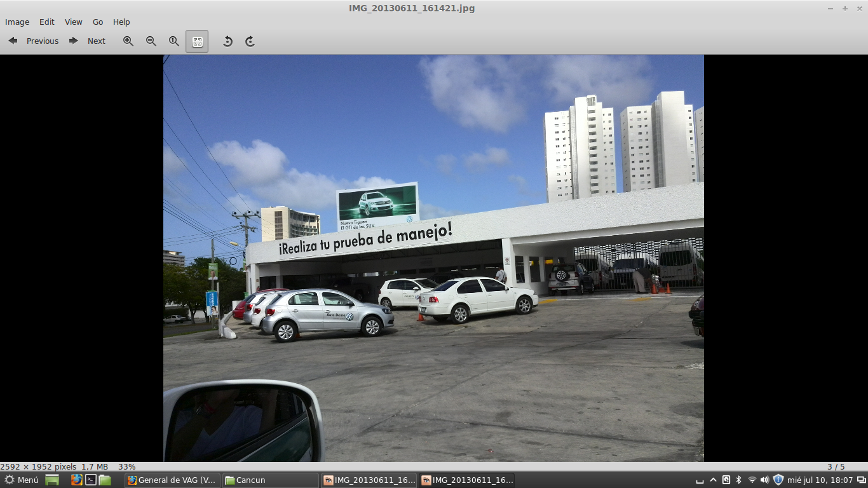Open file manager from panel launcher
Viewport: 868px width, 488px height.
(x=105, y=480)
